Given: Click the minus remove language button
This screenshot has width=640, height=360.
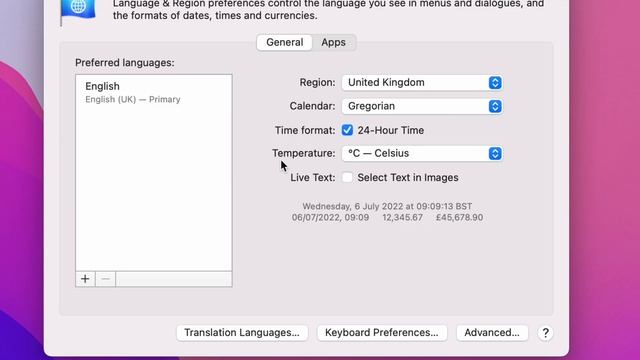Looking at the screenshot, I should 105,279.
